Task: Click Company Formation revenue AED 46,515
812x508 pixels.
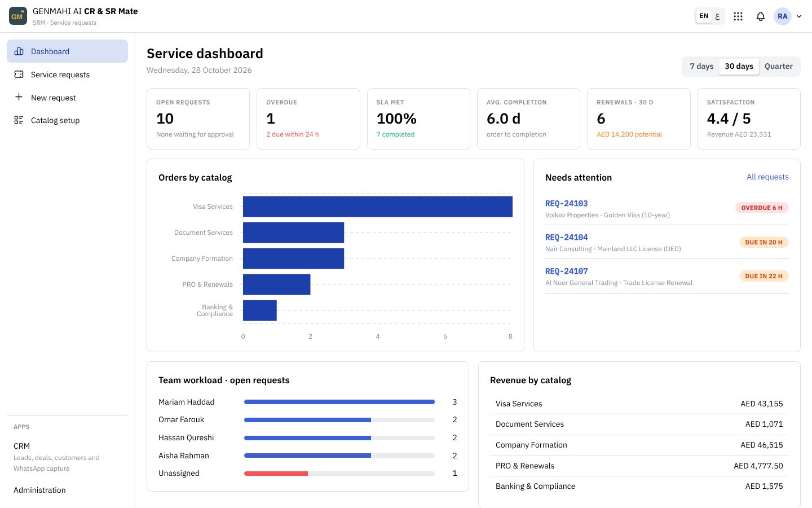Action: coord(761,445)
